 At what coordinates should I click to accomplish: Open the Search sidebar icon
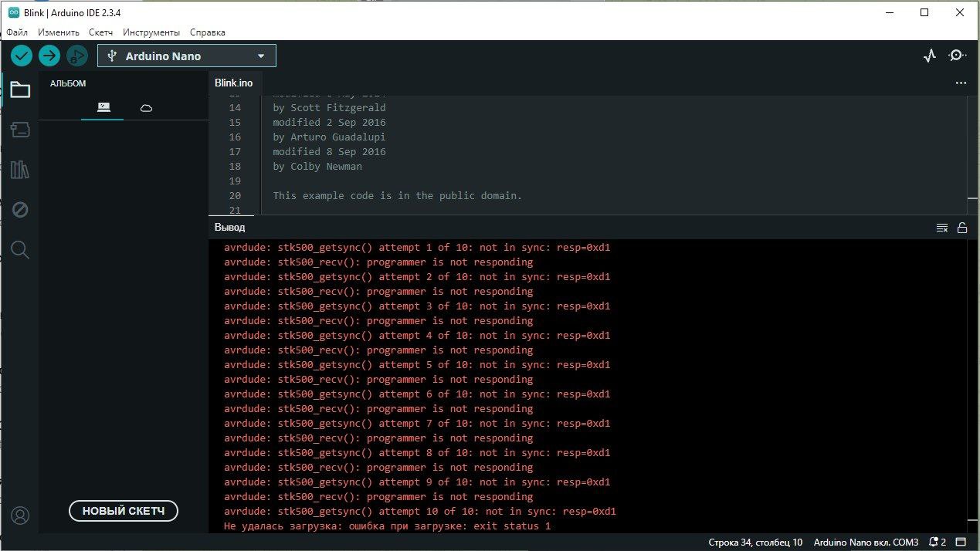tap(20, 249)
